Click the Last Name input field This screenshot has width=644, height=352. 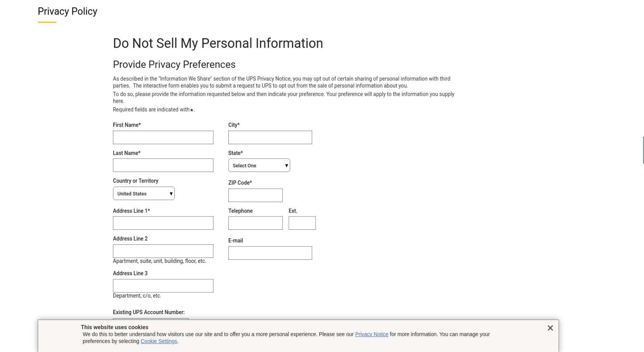click(163, 165)
